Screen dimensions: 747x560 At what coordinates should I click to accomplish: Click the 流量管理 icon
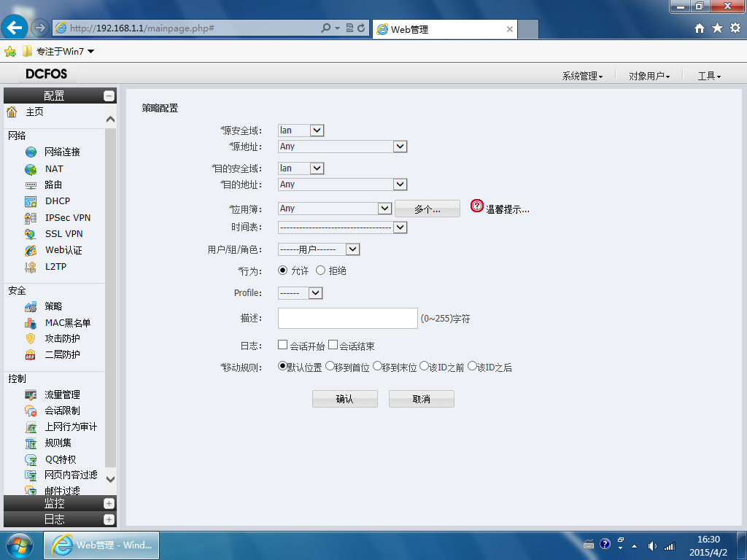(31, 395)
